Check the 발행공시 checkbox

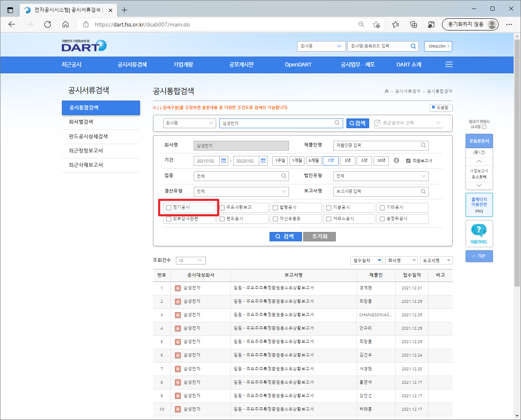pos(276,208)
